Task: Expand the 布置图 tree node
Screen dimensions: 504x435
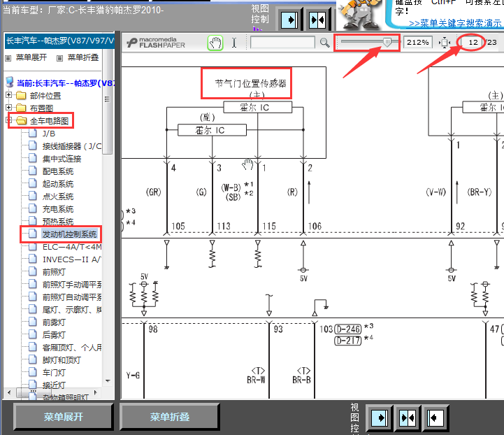Action: [8, 108]
